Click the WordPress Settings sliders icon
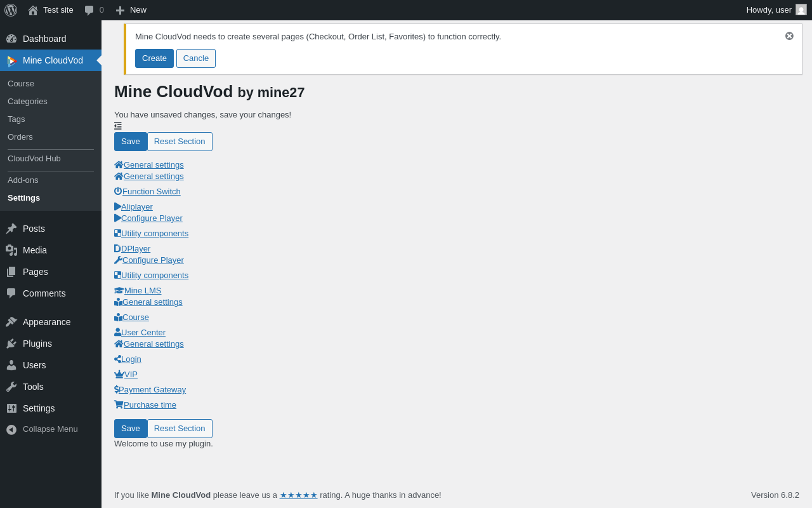812x508 pixels. click(x=11, y=408)
